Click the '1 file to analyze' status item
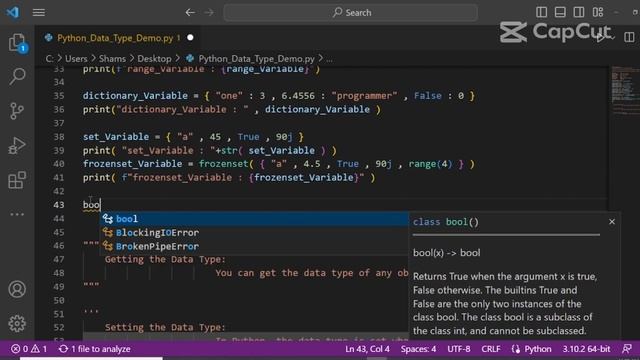 point(95,349)
